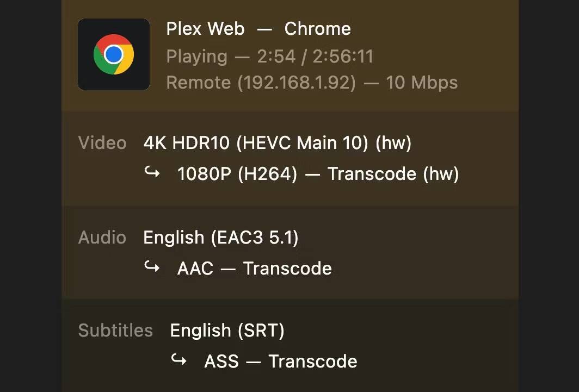Click the AAC Transcode output line
579x392 pixels.
pyautogui.click(x=254, y=268)
